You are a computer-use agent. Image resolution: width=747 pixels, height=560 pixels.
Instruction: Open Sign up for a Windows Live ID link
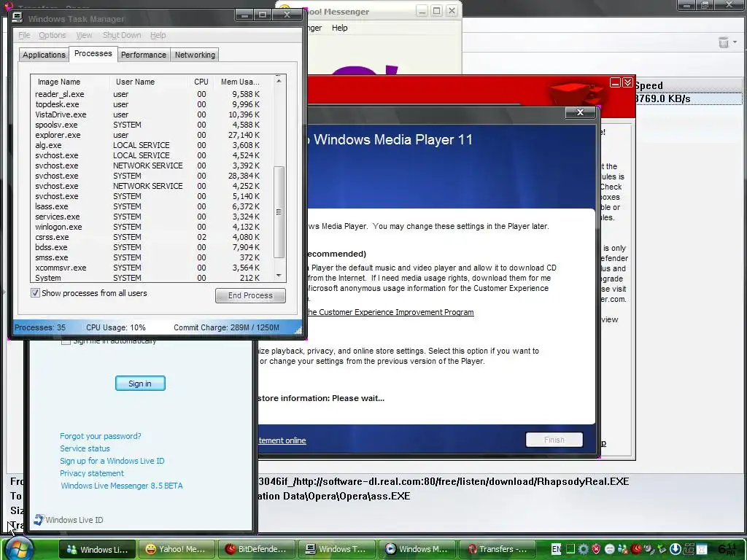click(112, 461)
